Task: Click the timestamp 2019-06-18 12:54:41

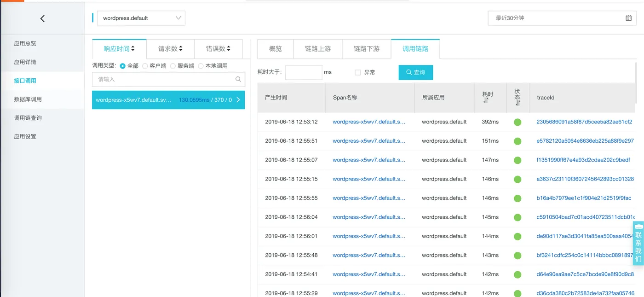Action: [291, 274]
